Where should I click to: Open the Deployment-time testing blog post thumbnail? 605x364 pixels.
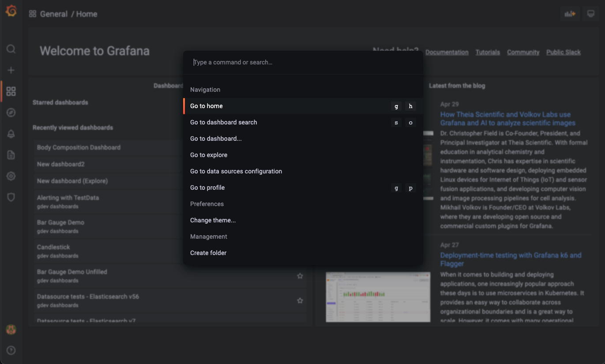tap(378, 296)
